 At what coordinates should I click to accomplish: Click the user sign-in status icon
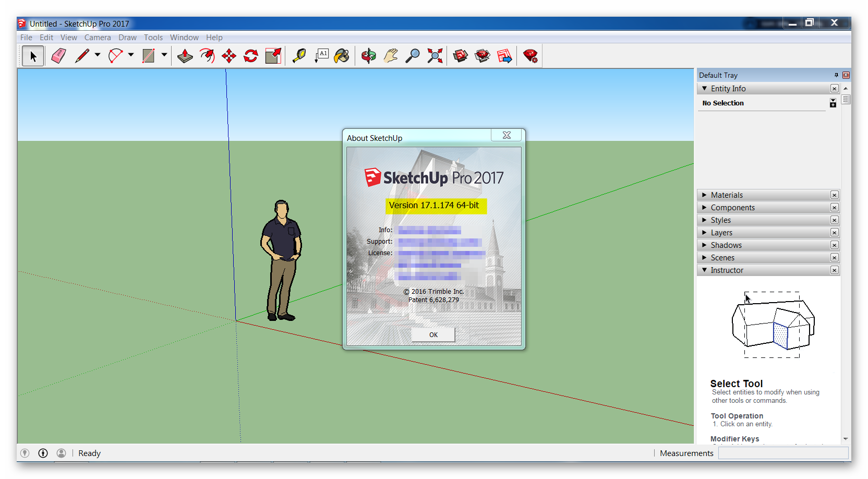click(61, 453)
